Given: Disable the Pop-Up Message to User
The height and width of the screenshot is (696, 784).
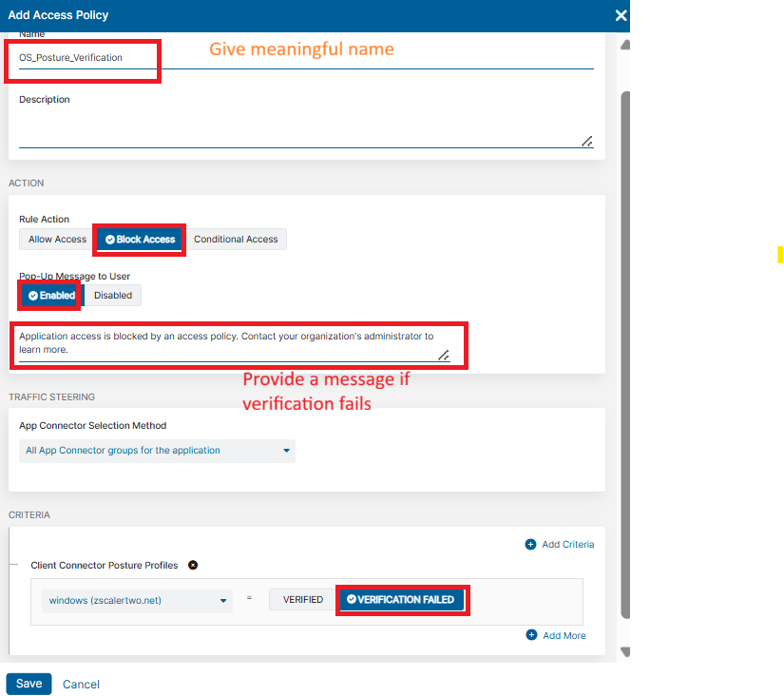Looking at the screenshot, I should click(112, 295).
